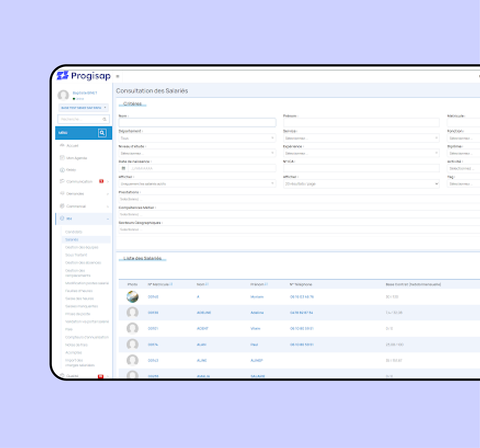Click the magnifier icon in blue Menu bar
The height and width of the screenshot is (448, 480).
[x=102, y=133]
